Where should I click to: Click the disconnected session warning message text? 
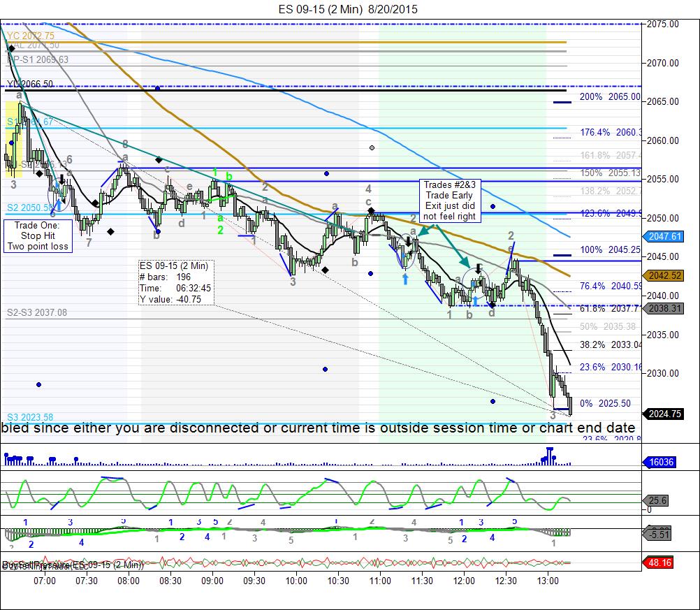(319, 428)
